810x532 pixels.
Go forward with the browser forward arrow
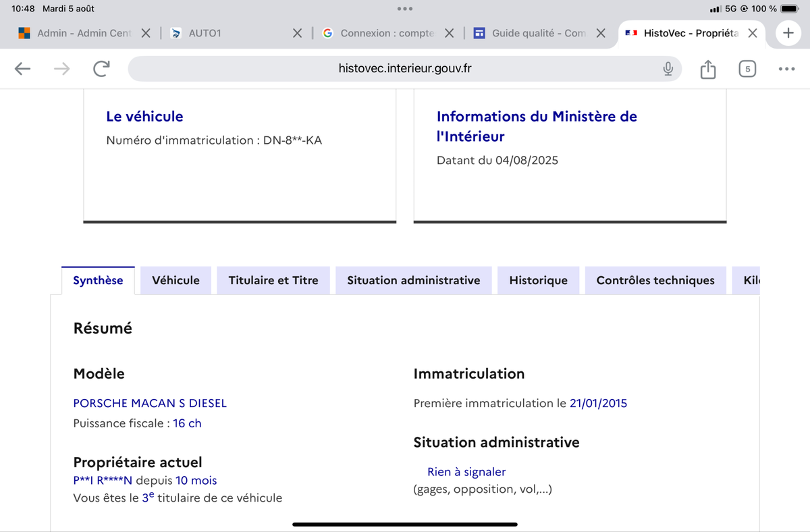[61, 69]
